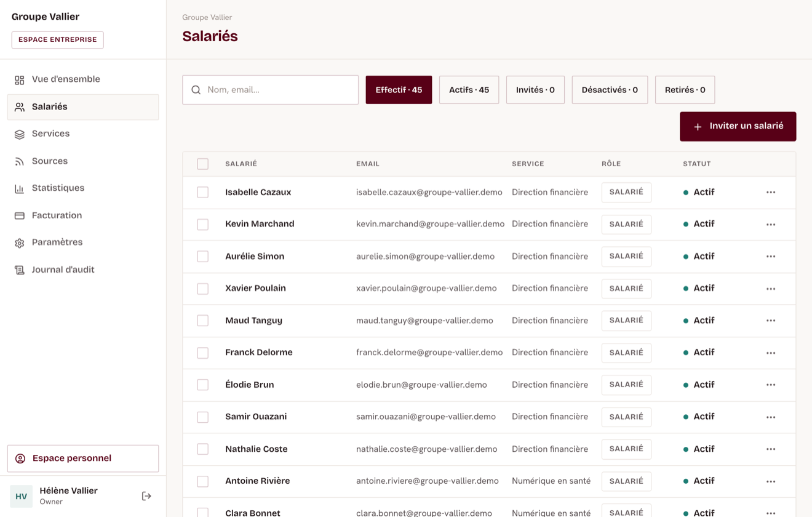Show the Retirés · 0 filter
The width and height of the screenshot is (812, 517).
[x=685, y=90]
